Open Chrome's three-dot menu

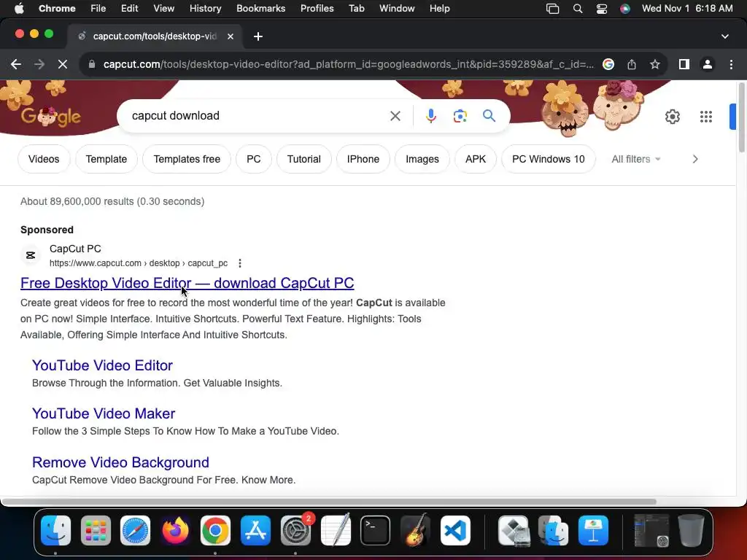tap(731, 64)
